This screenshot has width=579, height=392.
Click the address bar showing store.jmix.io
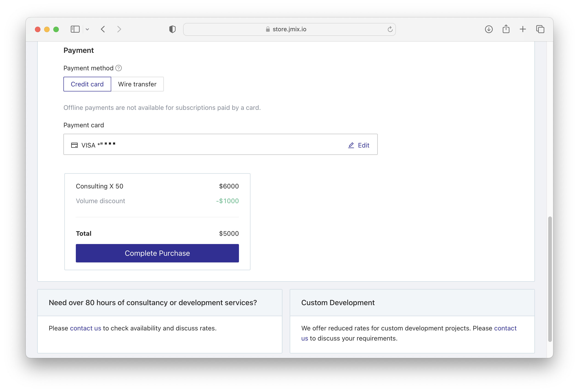289,29
